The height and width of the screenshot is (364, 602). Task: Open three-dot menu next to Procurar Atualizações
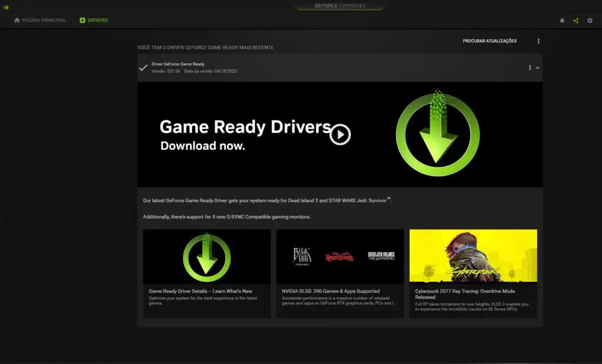[x=539, y=41]
